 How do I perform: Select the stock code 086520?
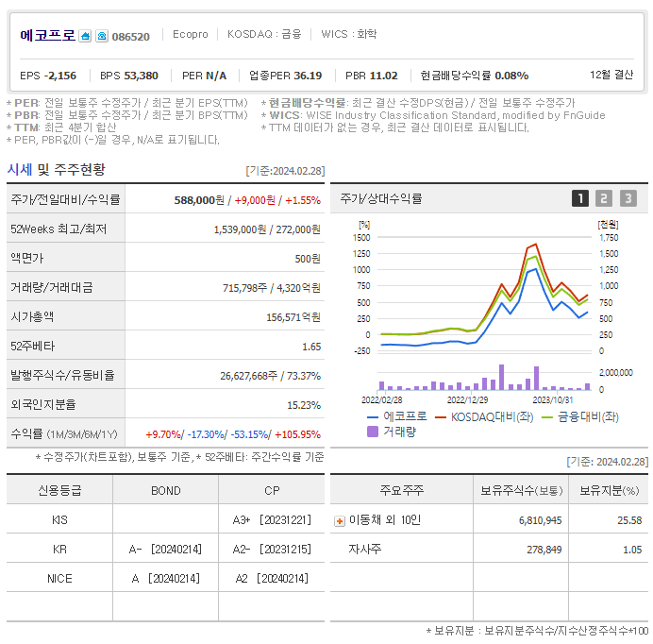point(130,37)
